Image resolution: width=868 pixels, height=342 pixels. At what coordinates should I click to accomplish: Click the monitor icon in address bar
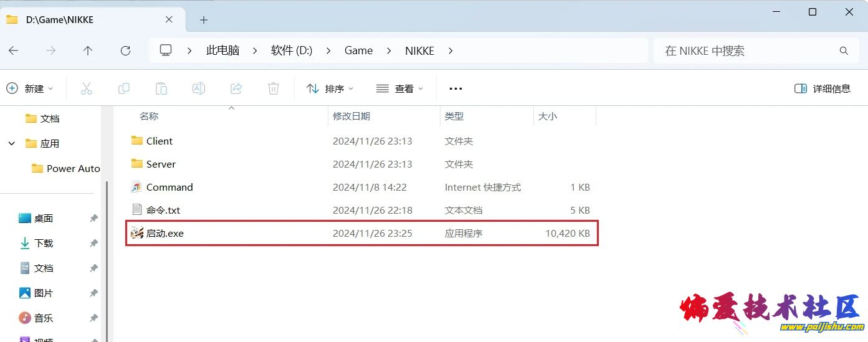click(x=166, y=50)
